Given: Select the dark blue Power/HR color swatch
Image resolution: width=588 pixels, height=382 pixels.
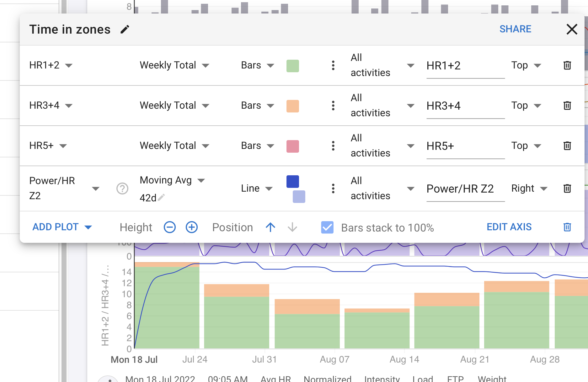Looking at the screenshot, I should 293,182.
